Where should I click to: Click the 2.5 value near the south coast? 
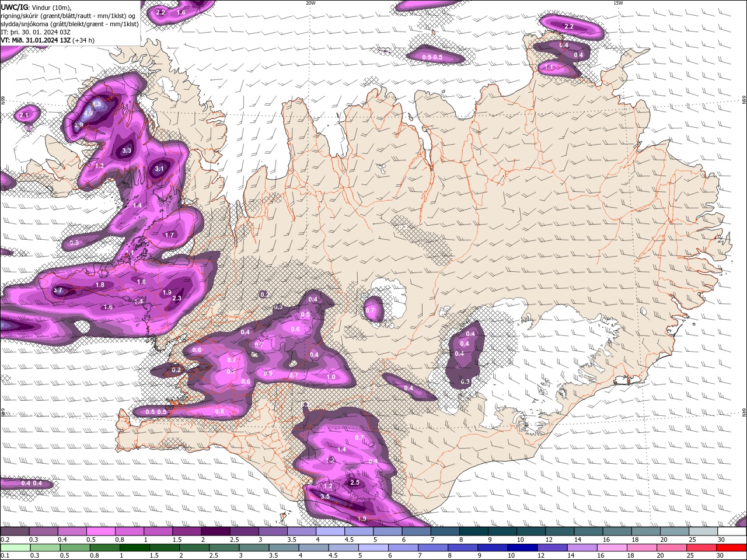click(x=355, y=482)
